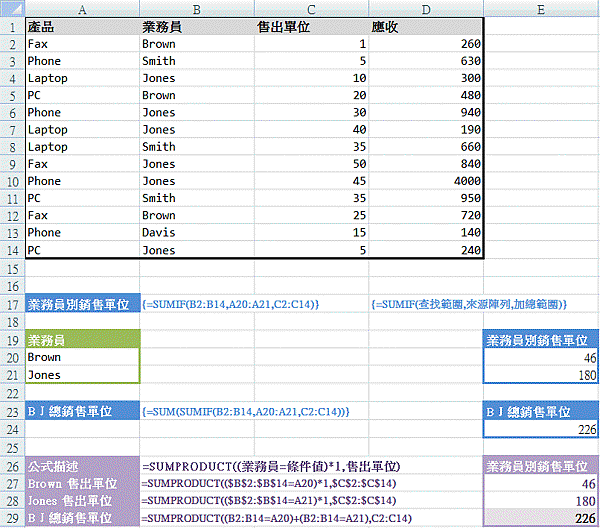
Task: Select cell with value 4000
Action: click(426, 181)
